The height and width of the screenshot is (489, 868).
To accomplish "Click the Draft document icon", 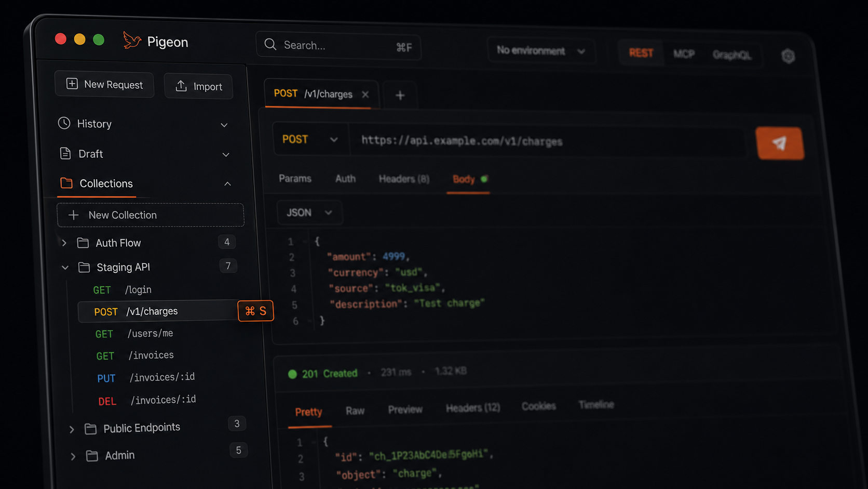I will pos(65,153).
